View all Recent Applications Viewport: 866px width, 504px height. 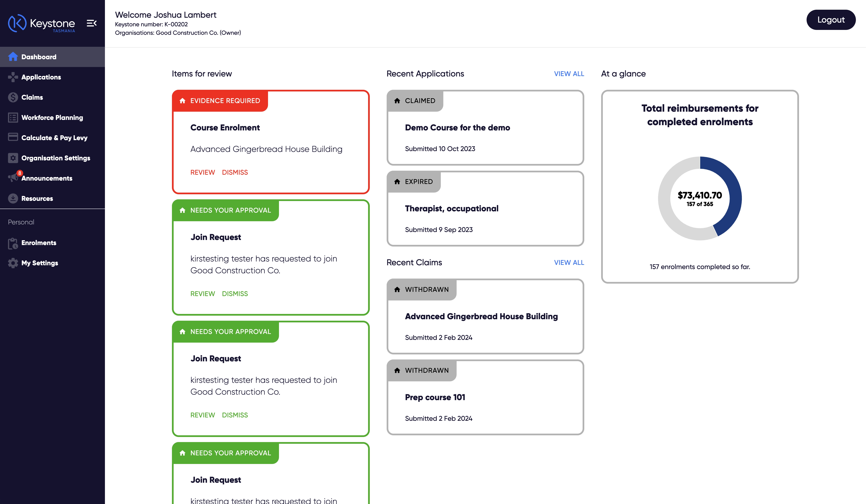coord(569,74)
